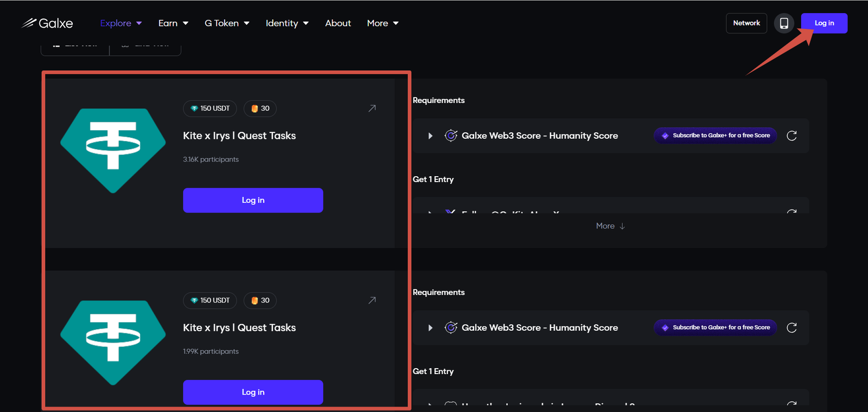Viewport: 868px width, 412px height.
Task: Go to the About page
Action: tap(338, 23)
